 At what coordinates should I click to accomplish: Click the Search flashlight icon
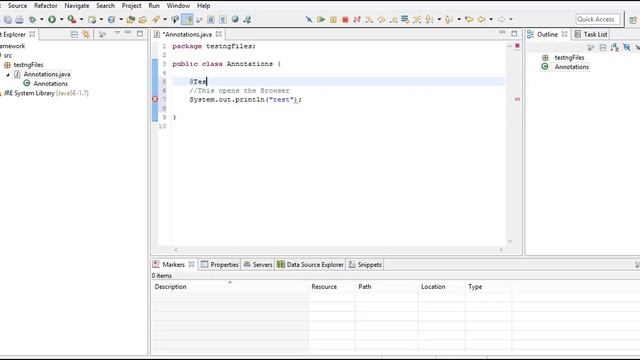(156, 19)
